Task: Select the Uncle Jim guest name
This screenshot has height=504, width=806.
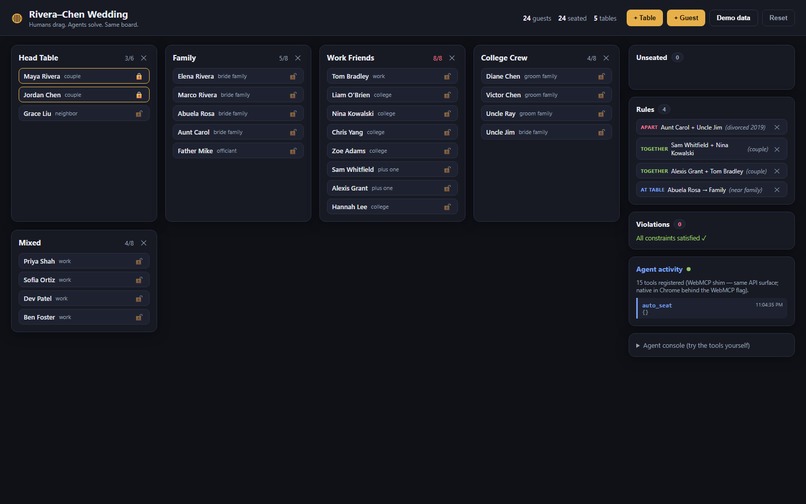Action: (x=500, y=132)
